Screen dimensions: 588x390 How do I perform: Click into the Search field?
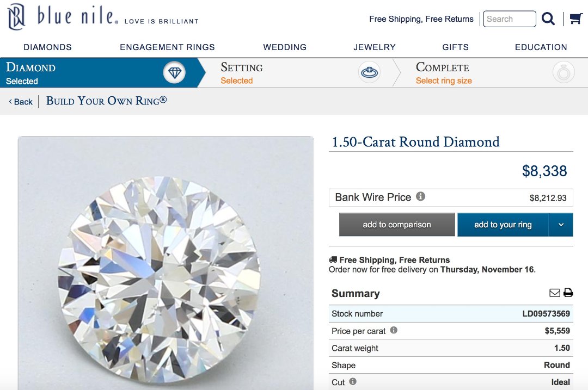509,19
